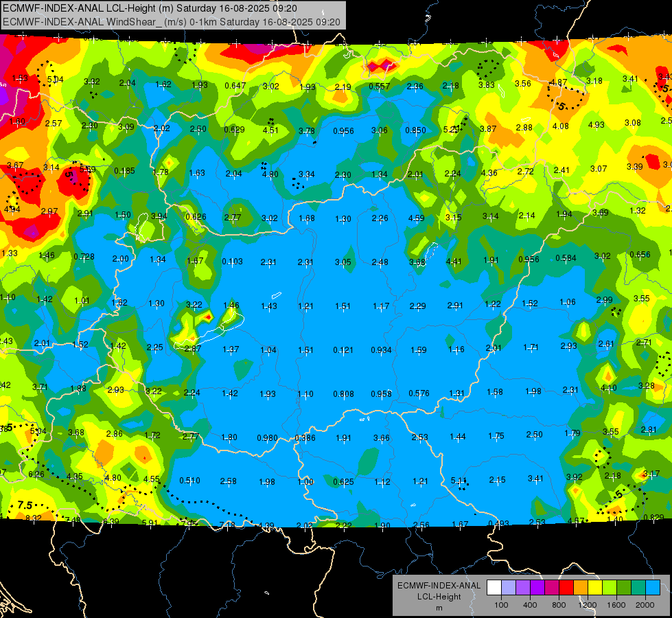Click the LCL-Height (m) title line
This screenshot has height=618, width=672.
click(x=150, y=8)
